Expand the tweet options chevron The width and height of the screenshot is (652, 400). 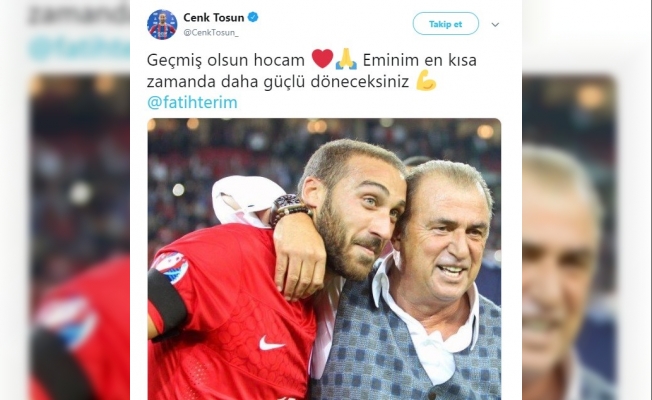tap(495, 25)
